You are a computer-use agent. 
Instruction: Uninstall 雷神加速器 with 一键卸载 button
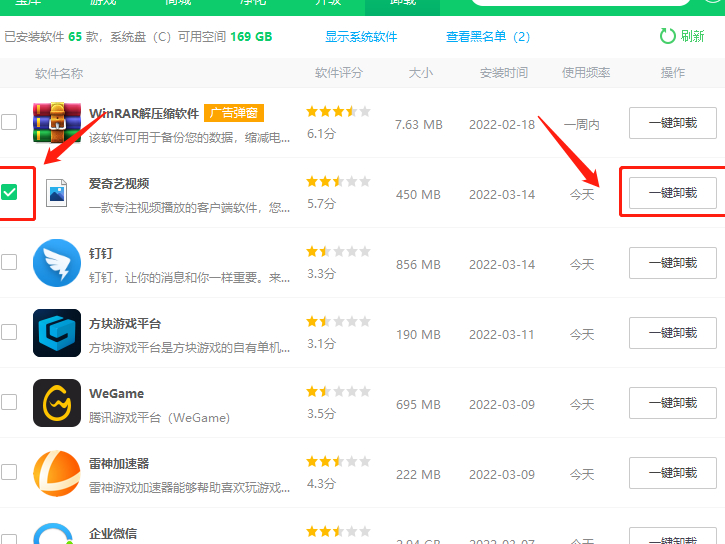[673, 473]
